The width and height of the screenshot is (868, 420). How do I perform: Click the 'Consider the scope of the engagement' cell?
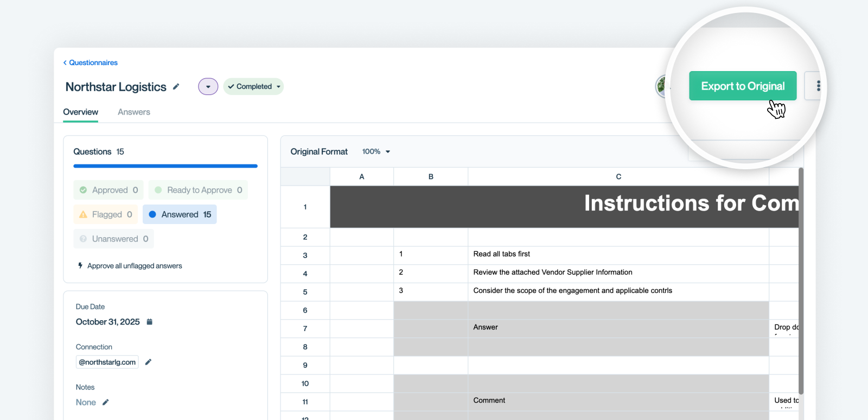click(618, 292)
